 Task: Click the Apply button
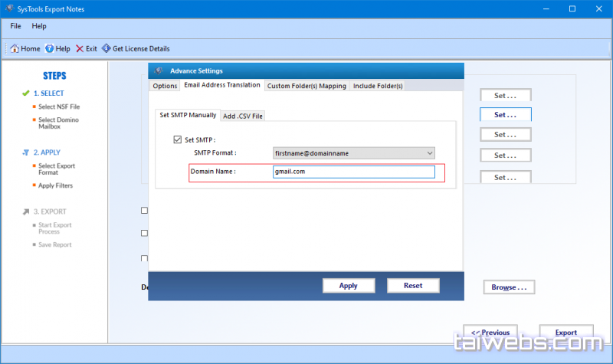pyautogui.click(x=349, y=285)
